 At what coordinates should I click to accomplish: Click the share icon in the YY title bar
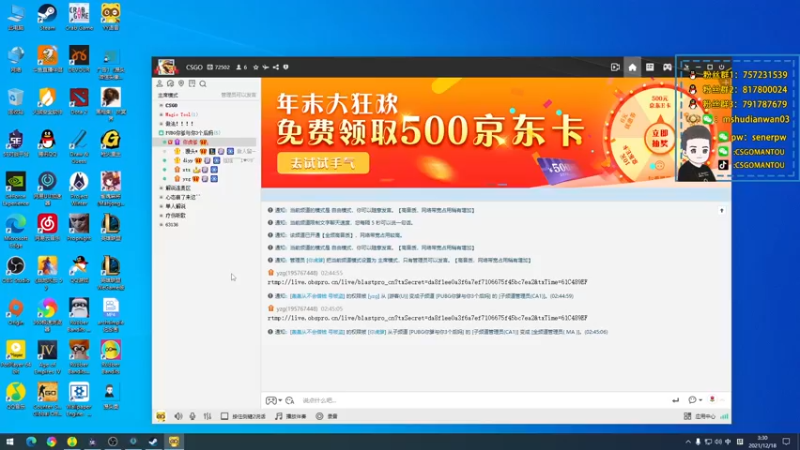[276, 67]
